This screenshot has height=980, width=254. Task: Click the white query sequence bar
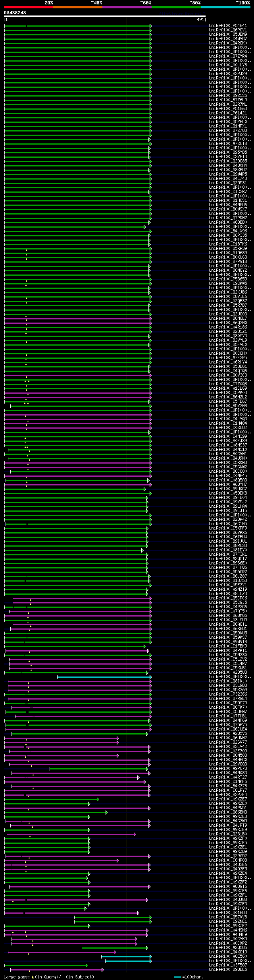(105, 16)
